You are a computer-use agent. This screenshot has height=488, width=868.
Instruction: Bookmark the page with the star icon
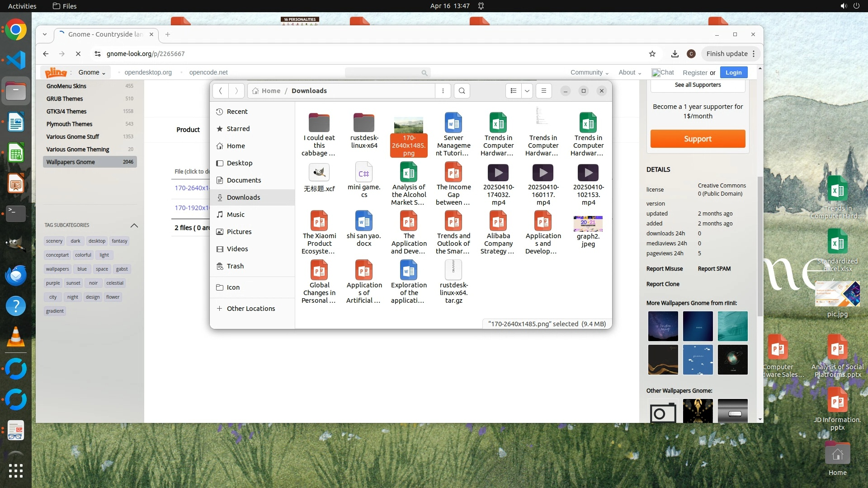click(x=652, y=54)
